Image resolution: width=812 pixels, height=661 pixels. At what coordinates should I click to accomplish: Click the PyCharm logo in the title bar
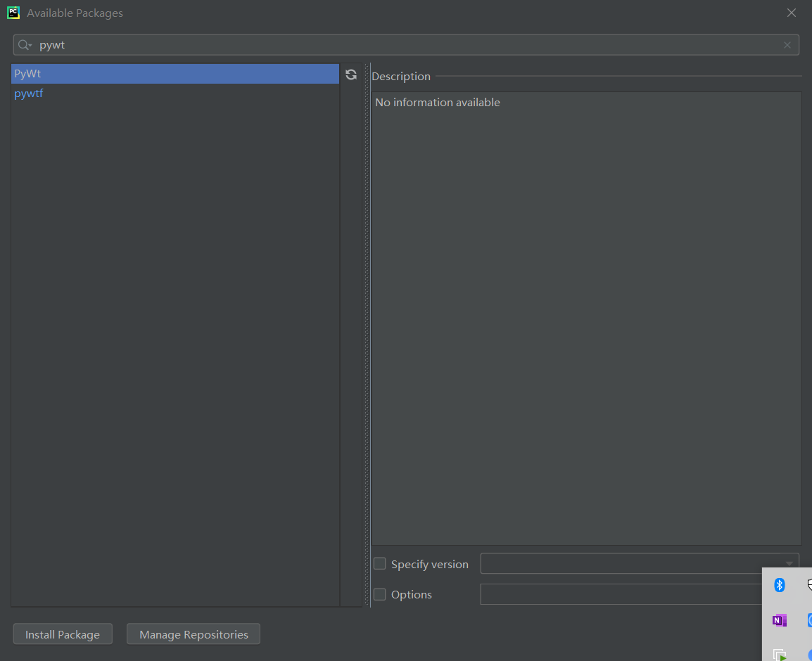13,13
